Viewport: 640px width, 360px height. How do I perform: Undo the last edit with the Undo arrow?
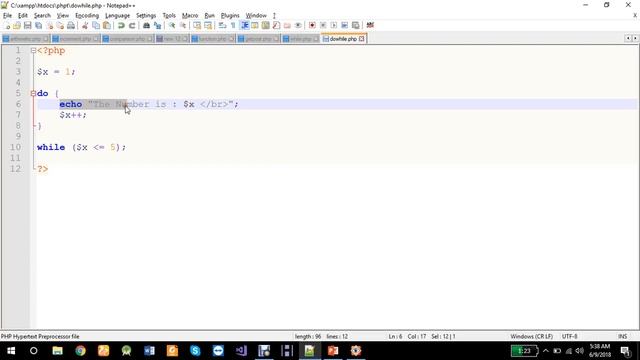pos(121,25)
